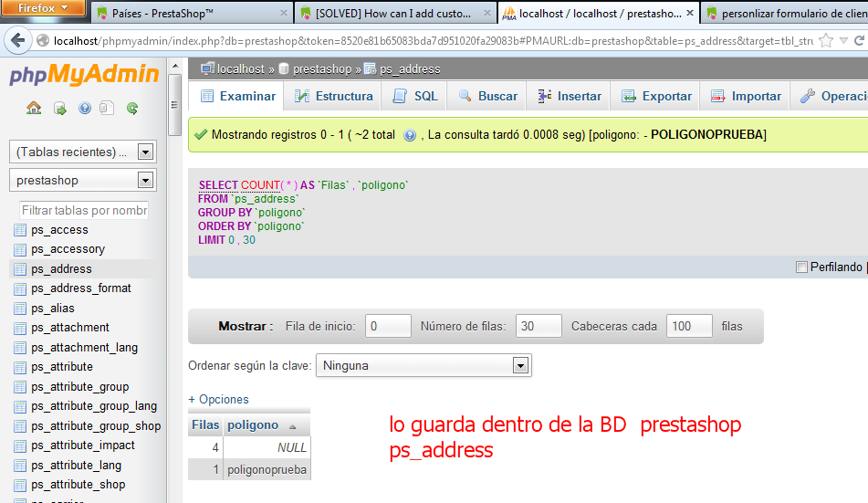Click the log out icon in sidebar
Image resolution: width=868 pixels, height=503 pixels.
click(60, 108)
